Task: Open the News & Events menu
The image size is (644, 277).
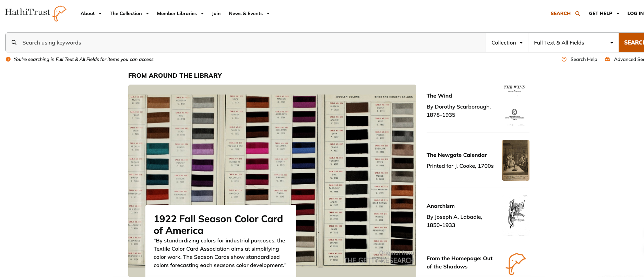Action: (x=249, y=13)
